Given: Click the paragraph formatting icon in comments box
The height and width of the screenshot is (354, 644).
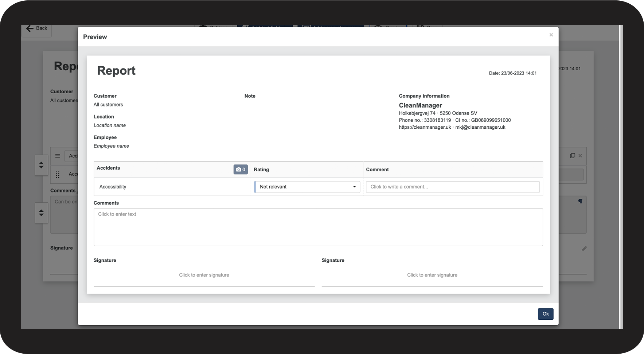Looking at the screenshot, I should pyautogui.click(x=580, y=201).
